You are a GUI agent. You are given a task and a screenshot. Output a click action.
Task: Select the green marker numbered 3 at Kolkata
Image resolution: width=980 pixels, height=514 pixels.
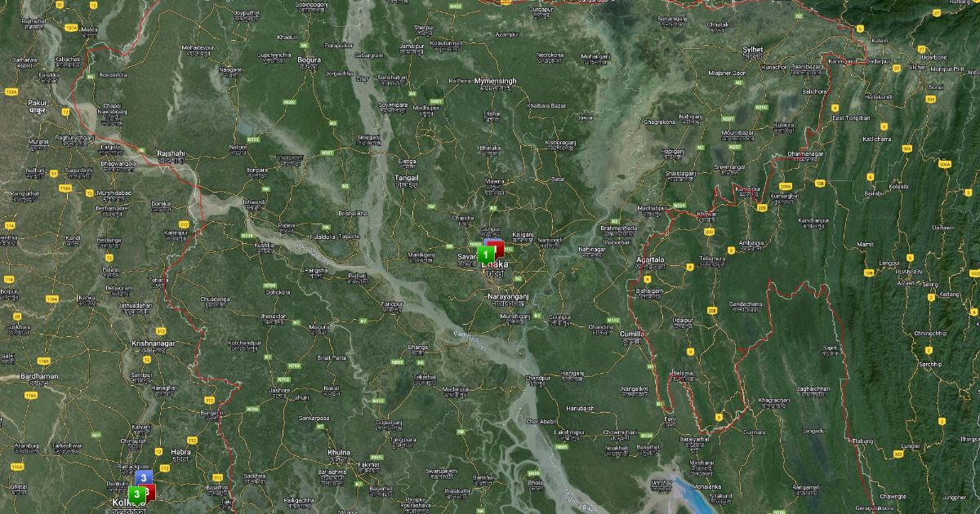pos(135,494)
